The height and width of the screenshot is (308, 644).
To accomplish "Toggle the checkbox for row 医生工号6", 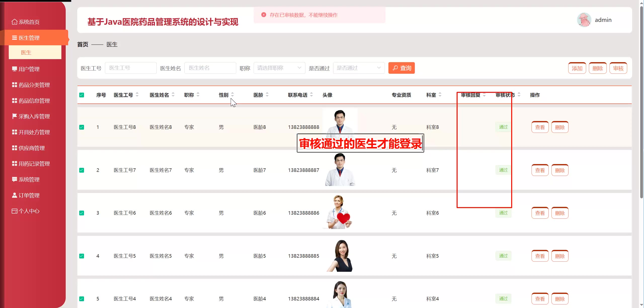I will (x=82, y=213).
